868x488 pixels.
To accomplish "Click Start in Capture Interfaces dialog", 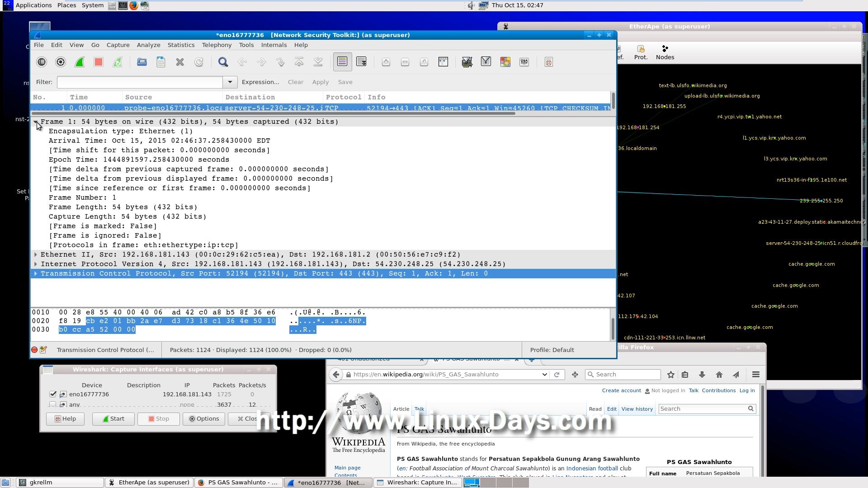I will (x=113, y=419).
